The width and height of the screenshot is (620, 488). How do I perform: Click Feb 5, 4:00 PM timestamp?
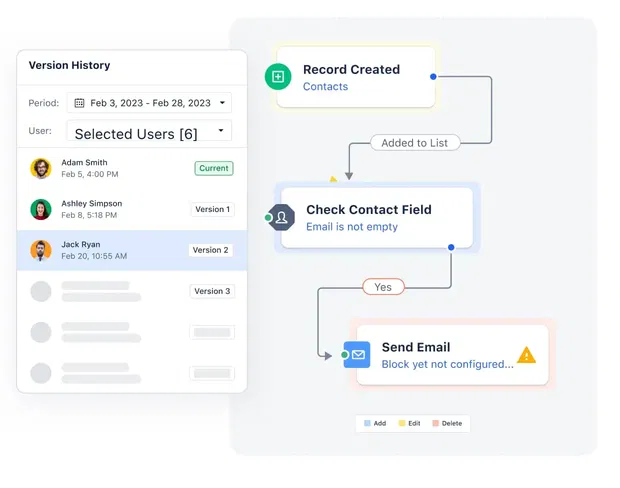coord(90,174)
